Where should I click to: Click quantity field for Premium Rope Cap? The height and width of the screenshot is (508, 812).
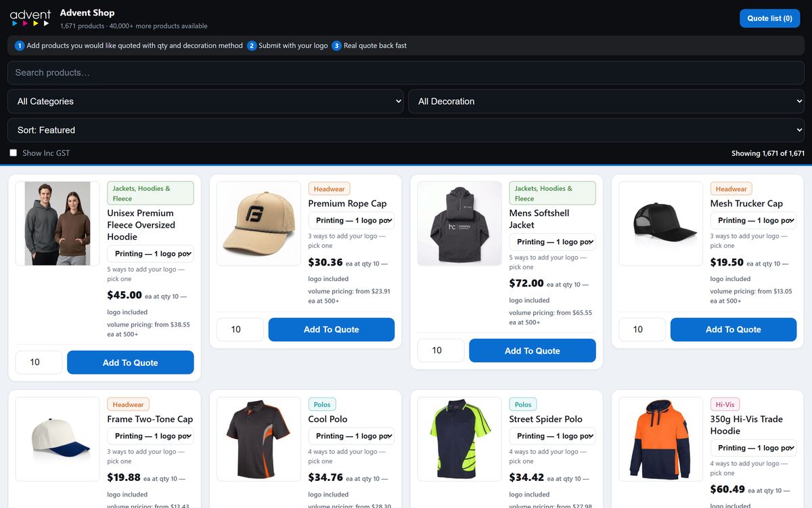(x=240, y=330)
